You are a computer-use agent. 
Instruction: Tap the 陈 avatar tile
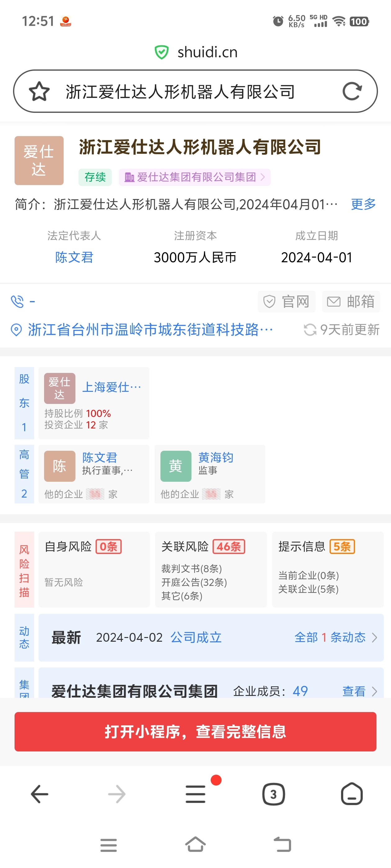pos(60,466)
